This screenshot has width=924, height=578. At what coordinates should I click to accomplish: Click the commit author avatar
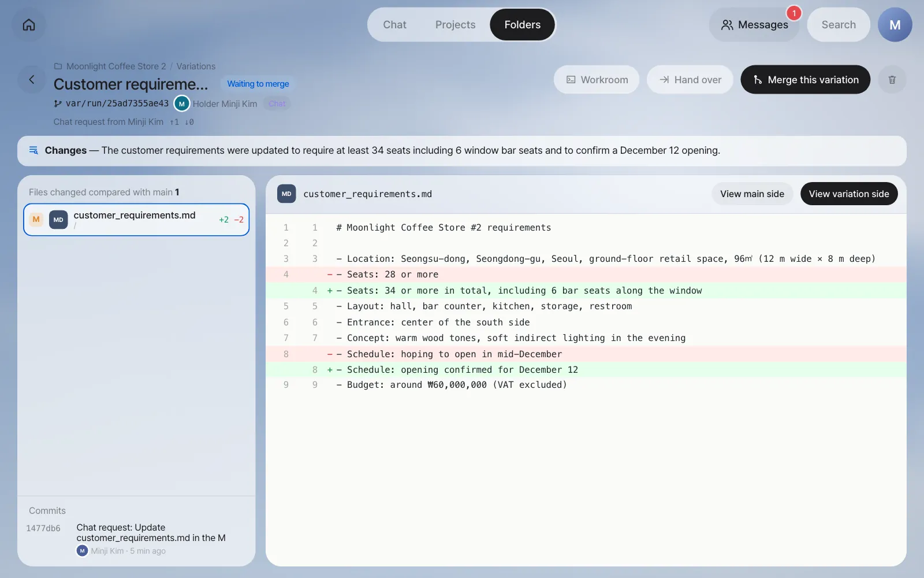point(82,551)
